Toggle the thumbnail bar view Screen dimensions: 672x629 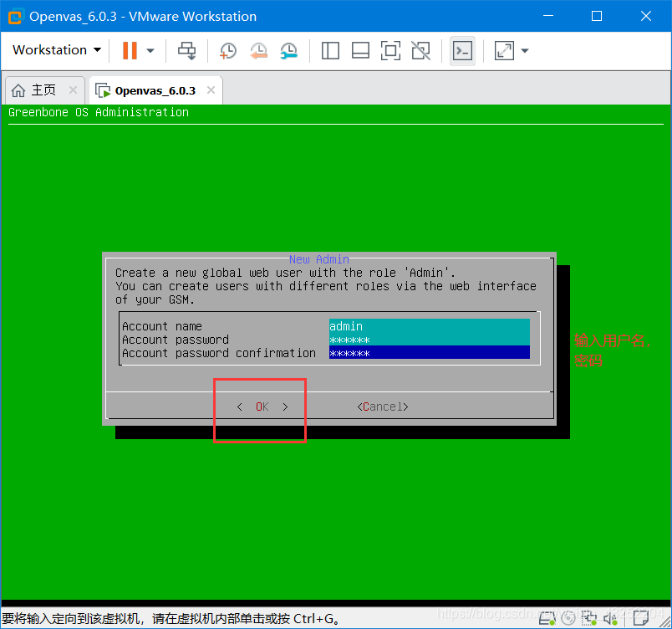pos(360,50)
